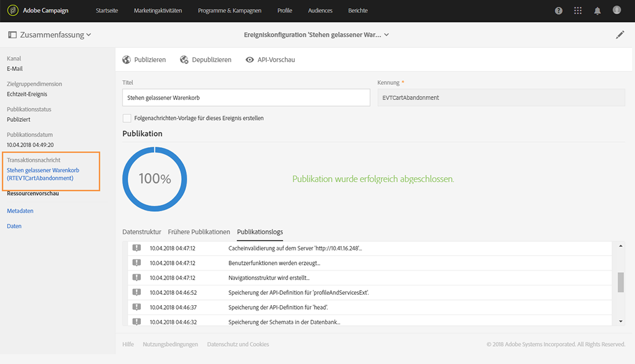This screenshot has width=635, height=364.
Task: Click log icon for profileAndServicesExt row
Action: [137, 292]
